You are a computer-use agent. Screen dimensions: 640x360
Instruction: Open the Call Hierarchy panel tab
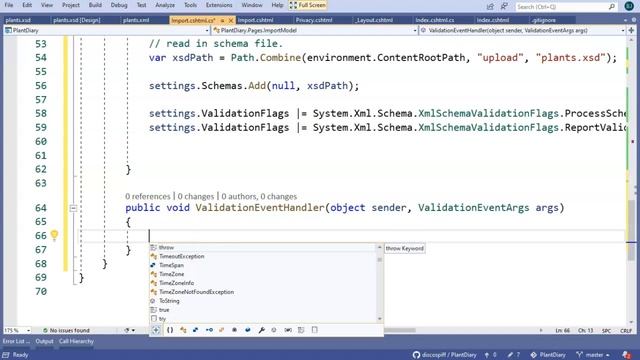pyautogui.click(x=76, y=341)
